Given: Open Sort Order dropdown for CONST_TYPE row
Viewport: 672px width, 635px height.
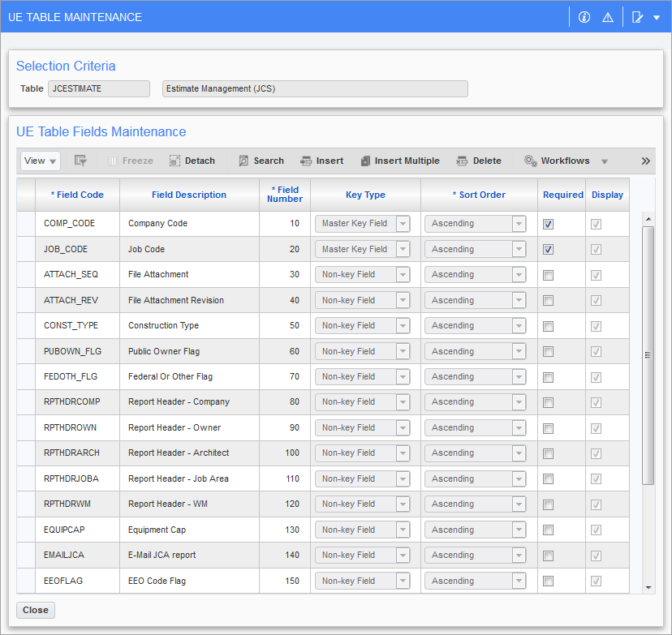Looking at the screenshot, I should (476, 326).
